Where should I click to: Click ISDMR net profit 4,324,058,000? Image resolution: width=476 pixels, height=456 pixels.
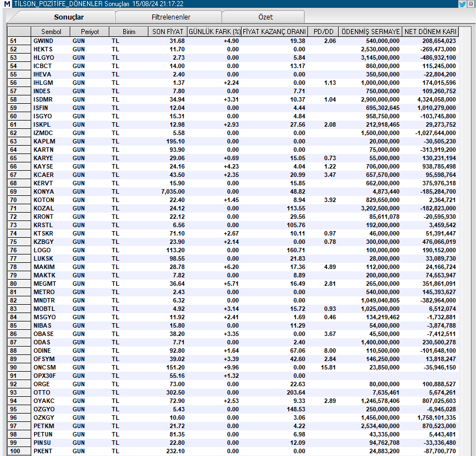coord(436,99)
